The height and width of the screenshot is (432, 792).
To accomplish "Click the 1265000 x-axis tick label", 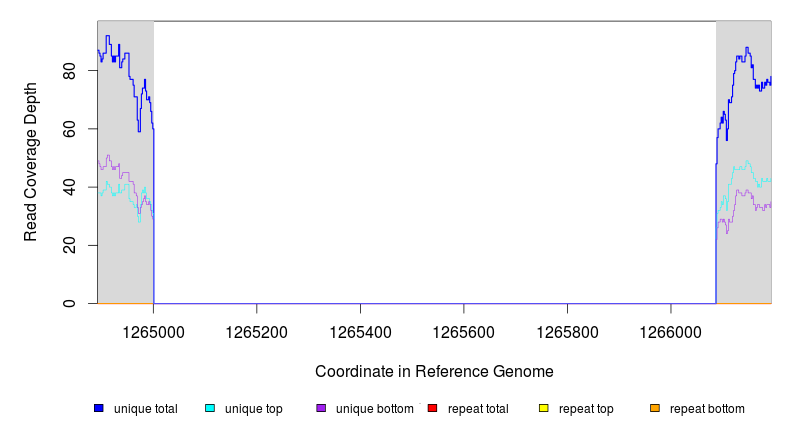I will pyautogui.click(x=154, y=329).
